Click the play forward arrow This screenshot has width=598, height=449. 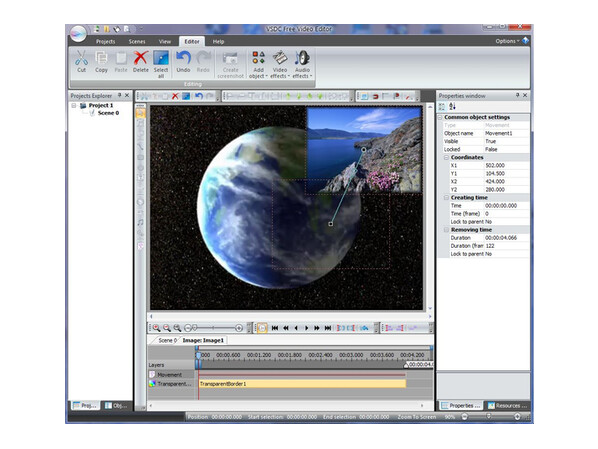pos(306,328)
